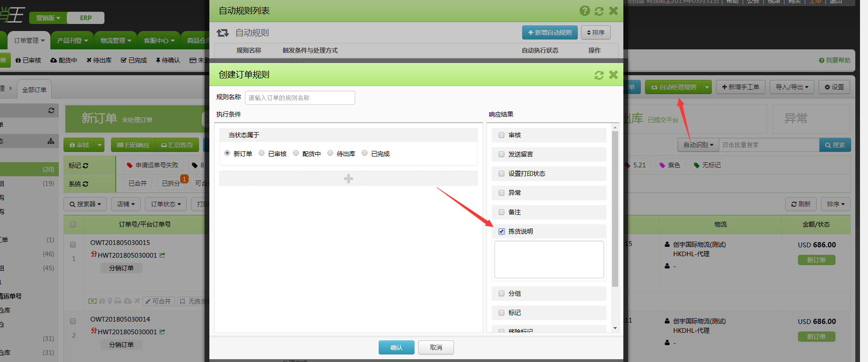Open the 产品刊登 menu dropdown
The image size is (868, 362).
[72, 41]
